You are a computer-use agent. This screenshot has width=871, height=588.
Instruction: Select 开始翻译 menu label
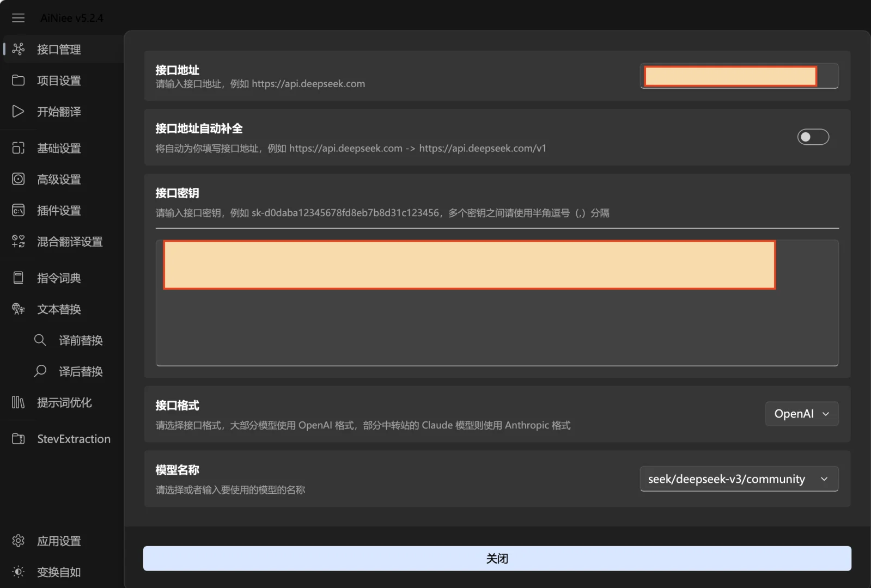coord(59,112)
